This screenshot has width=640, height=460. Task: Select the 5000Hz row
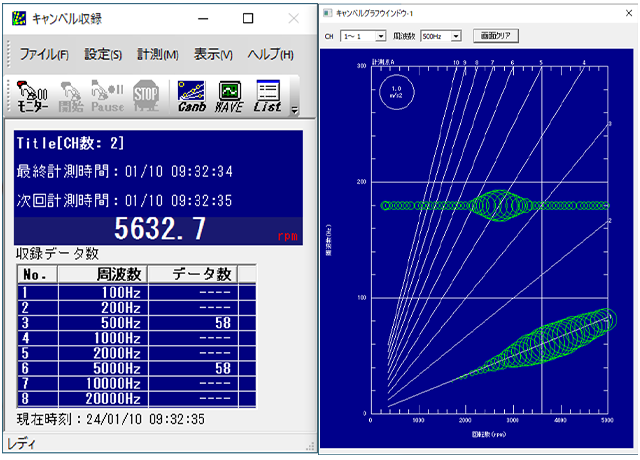[x=137, y=368]
